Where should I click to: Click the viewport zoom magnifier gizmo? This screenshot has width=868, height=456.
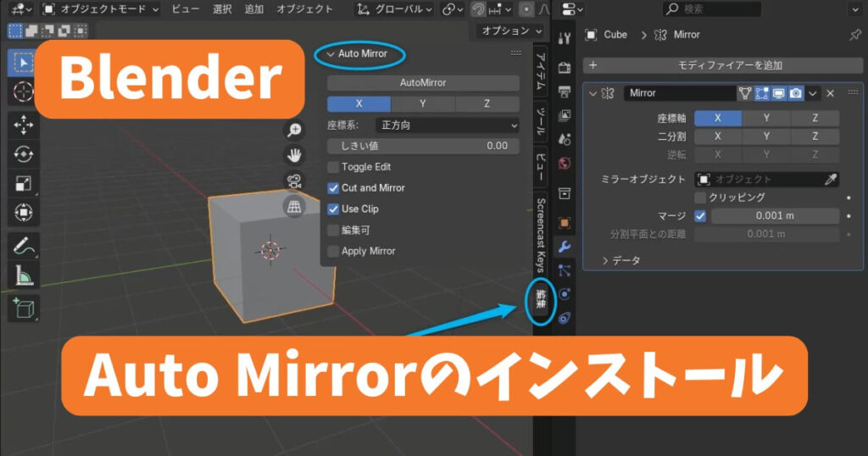tap(294, 130)
